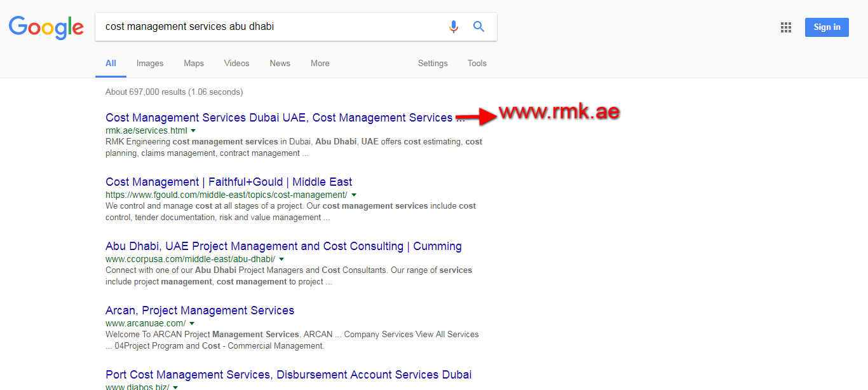The width and height of the screenshot is (868, 390).
Task: Click the www.ccorpusa.com URL text
Action: tap(190, 260)
